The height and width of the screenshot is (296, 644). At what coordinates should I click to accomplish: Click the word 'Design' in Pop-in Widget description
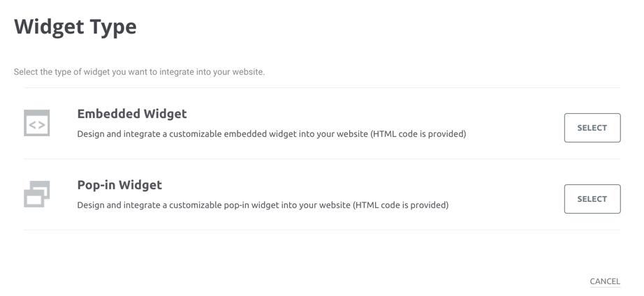tap(91, 205)
